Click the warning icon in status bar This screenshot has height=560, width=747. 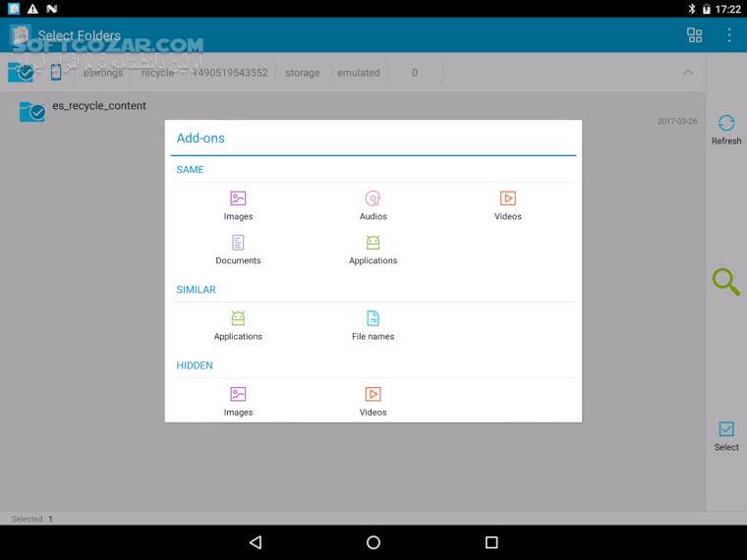coord(32,9)
